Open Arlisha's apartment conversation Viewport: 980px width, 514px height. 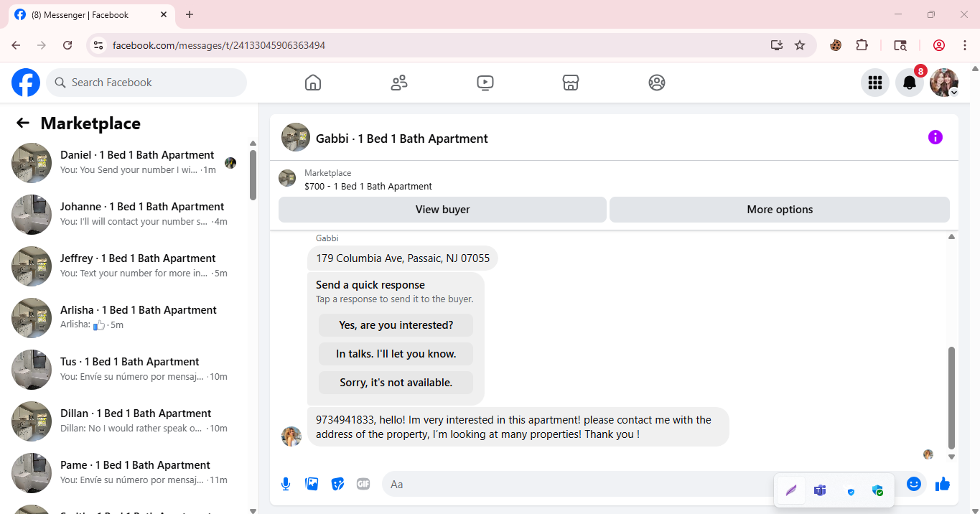[x=126, y=317]
